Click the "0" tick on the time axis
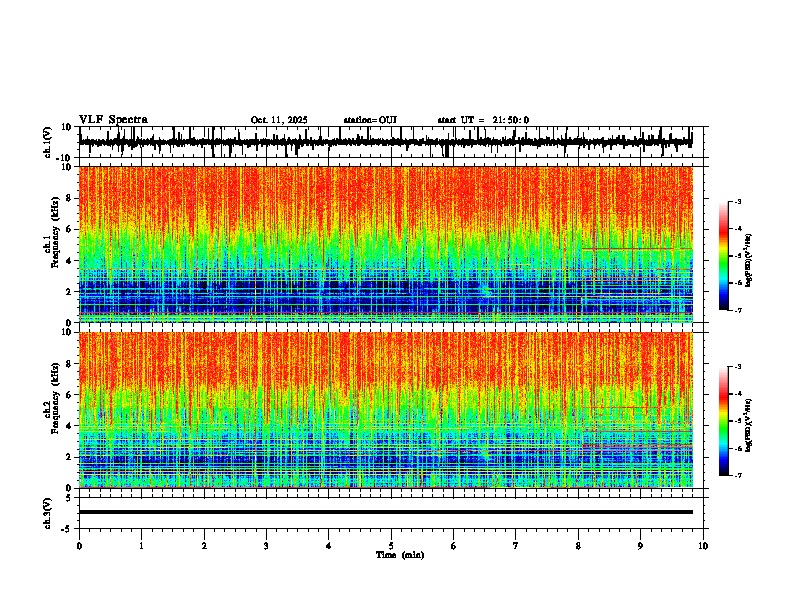Screen dimensions: 792x612 79,546
